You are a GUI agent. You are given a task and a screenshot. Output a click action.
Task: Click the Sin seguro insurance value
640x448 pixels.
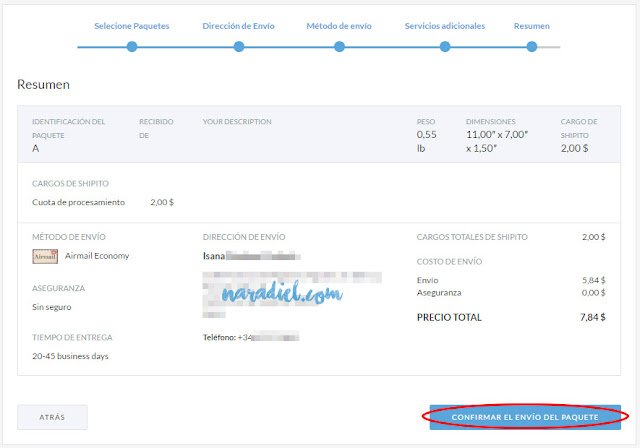click(x=51, y=307)
